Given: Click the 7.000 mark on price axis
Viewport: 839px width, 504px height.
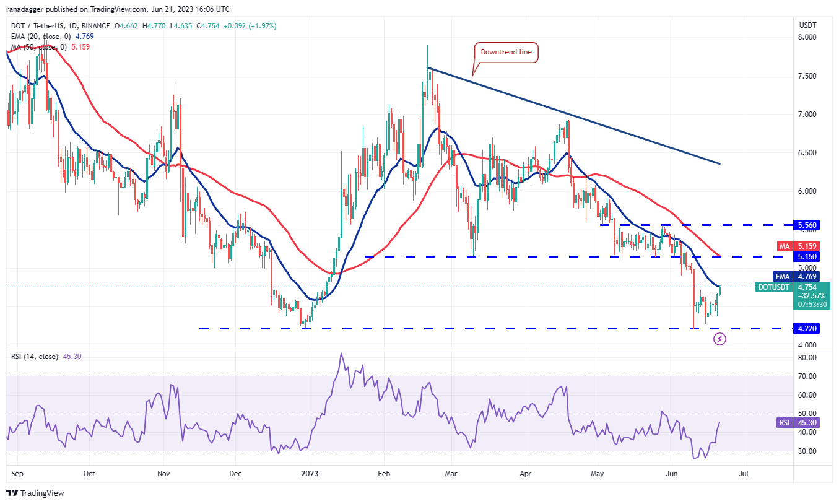Looking at the screenshot, I should click(808, 115).
